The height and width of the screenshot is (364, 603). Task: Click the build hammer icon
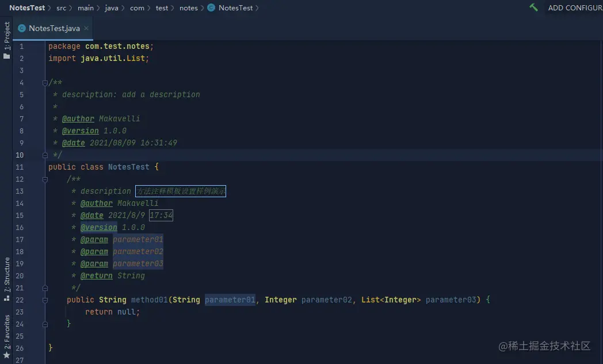coord(533,7)
